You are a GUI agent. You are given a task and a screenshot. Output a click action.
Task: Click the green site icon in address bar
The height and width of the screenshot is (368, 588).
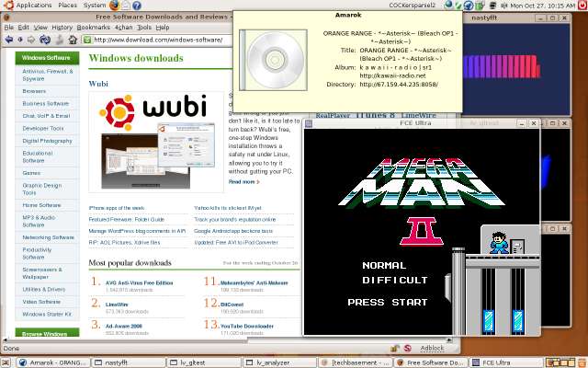click(x=87, y=40)
